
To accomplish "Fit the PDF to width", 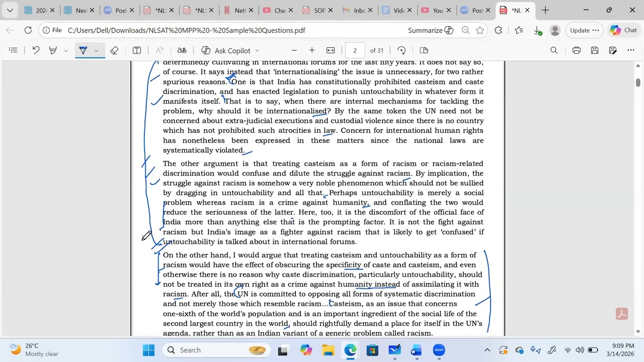I will coord(331,50).
